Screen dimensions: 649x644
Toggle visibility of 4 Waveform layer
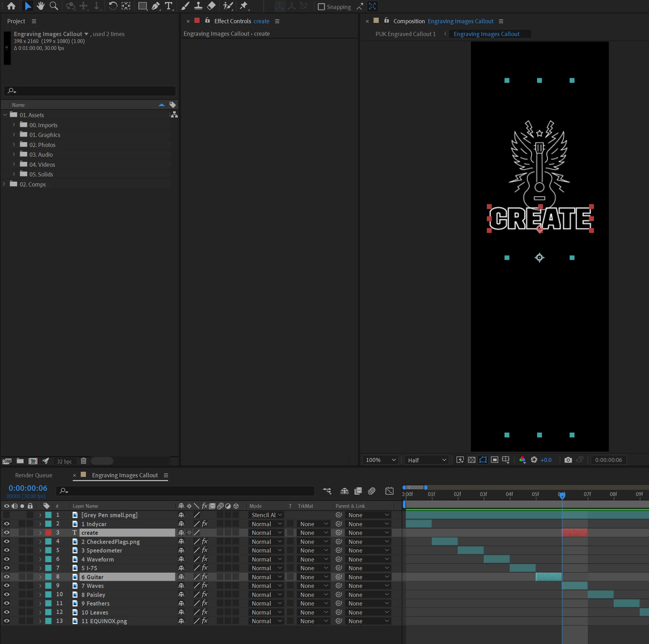(x=7, y=559)
